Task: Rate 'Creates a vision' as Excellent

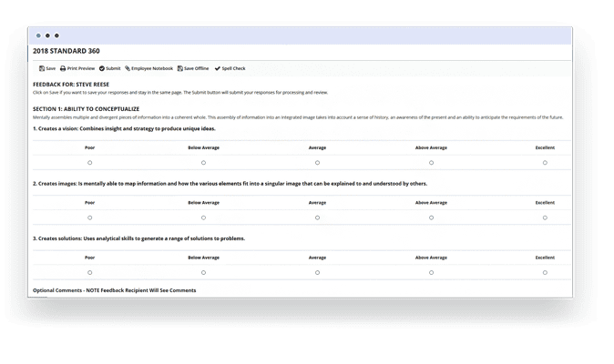Action: tap(545, 163)
